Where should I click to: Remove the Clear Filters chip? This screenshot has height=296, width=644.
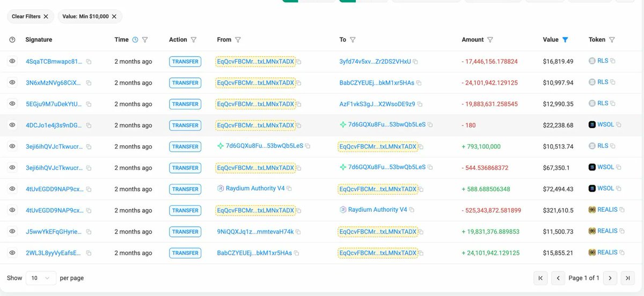(46, 17)
